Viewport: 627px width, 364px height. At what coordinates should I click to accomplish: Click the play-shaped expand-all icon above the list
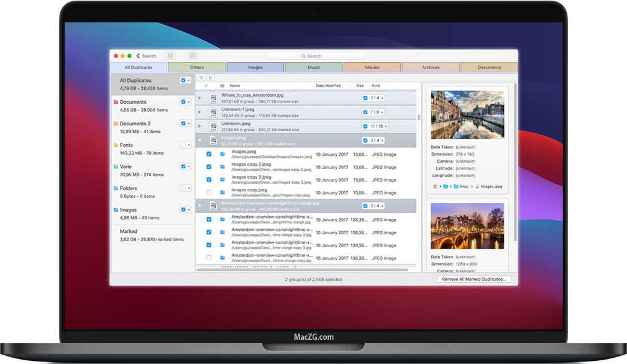[x=211, y=78]
